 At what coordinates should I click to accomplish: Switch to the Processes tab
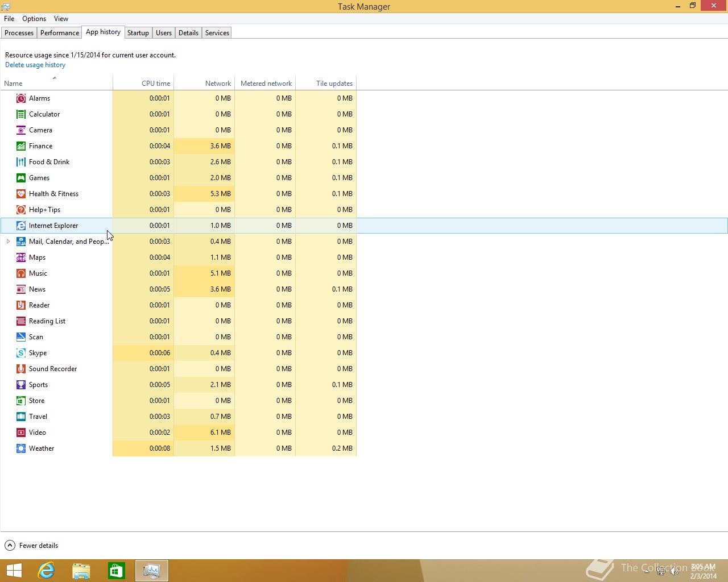(x=19, y=33)
